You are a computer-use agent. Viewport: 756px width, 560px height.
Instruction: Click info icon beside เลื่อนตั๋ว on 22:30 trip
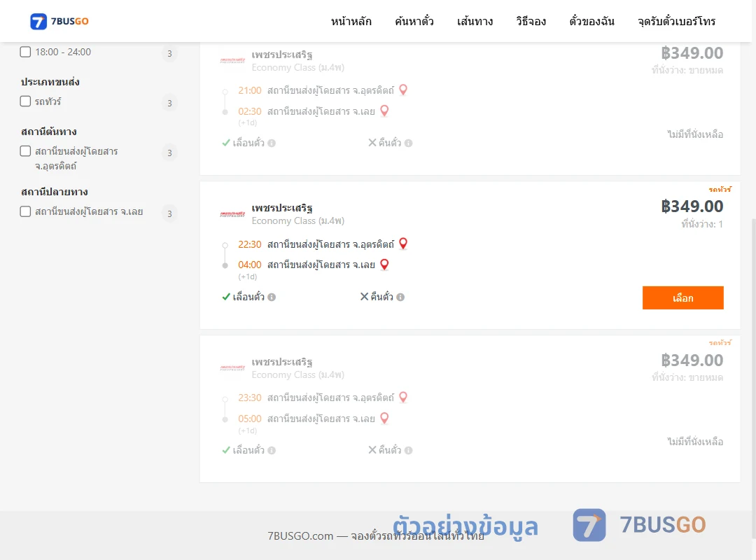point(272,297)
